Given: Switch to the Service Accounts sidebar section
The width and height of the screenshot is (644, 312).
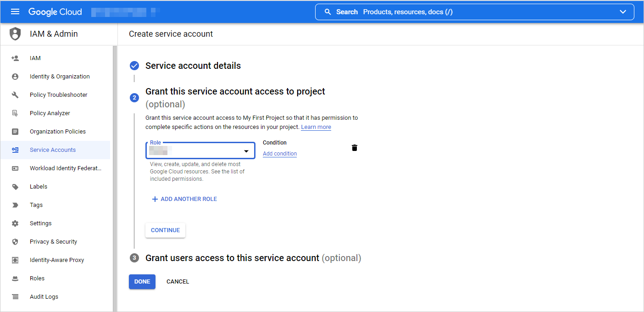Looking at the screenshot, I should pyautogui.click(x=52, y=150).
